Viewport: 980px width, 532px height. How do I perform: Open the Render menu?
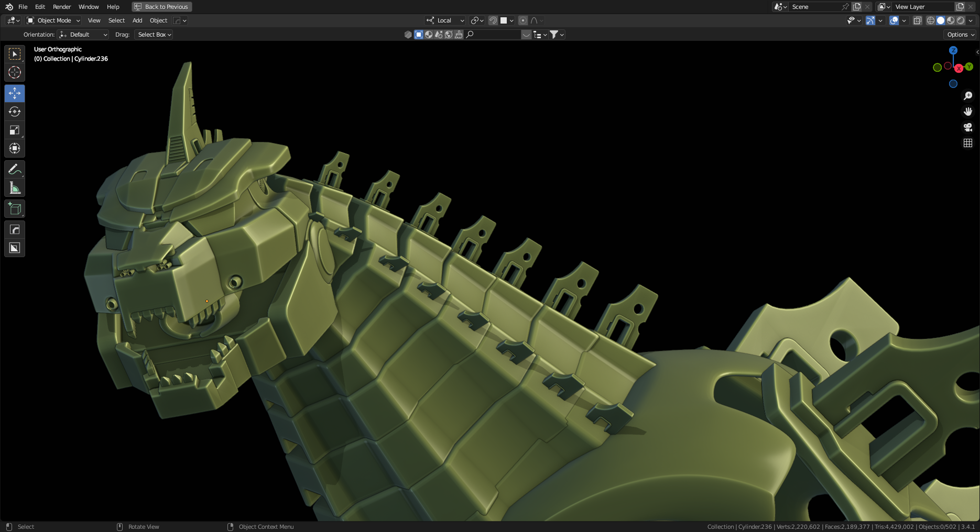coord(62,7)
